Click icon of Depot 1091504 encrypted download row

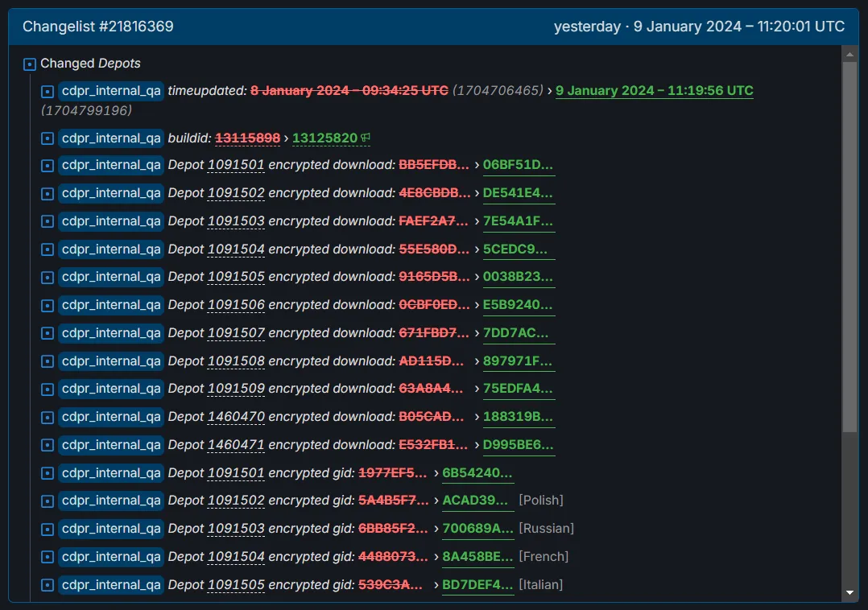pos(48,249)
